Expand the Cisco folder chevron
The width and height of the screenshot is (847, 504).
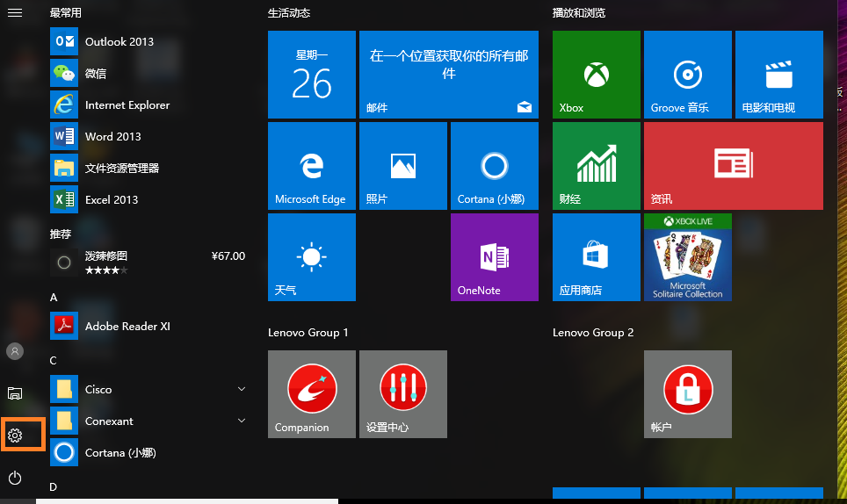click(242, 389)
